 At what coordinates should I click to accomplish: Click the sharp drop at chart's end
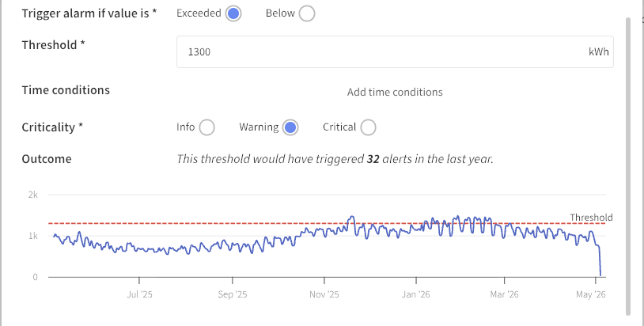pos(599,260)
